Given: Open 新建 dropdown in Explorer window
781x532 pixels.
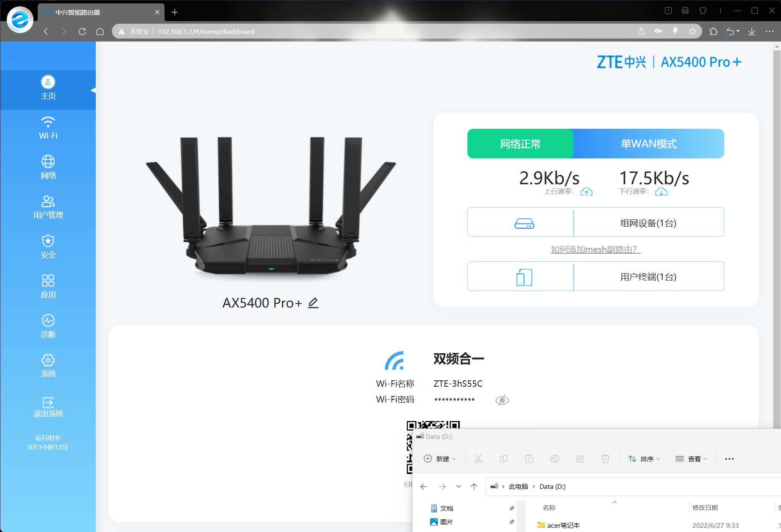Looking at the screenshot, I should (x=440, y=459).
